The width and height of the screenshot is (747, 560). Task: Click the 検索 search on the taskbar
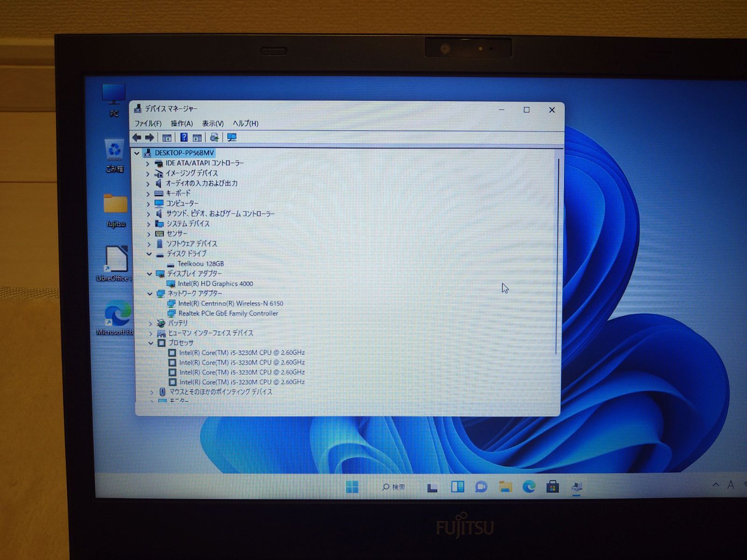393,487
